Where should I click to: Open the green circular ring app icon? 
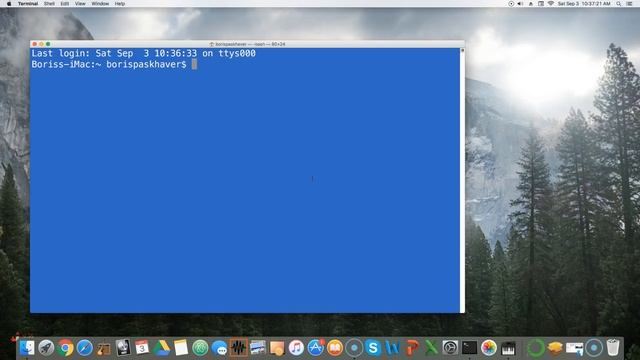536,348
